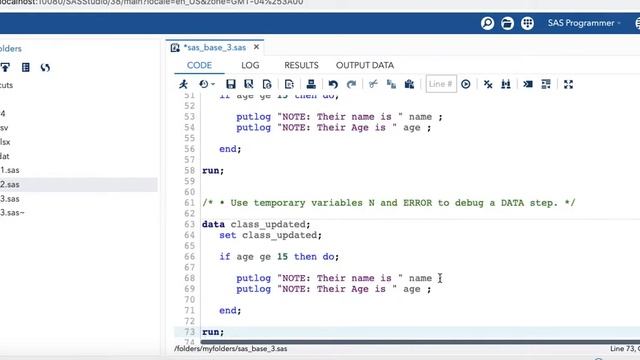Run the SAS program with the running man icon
Screen dimensions: 640x360
pyautogui.click(x=183, y=84)
